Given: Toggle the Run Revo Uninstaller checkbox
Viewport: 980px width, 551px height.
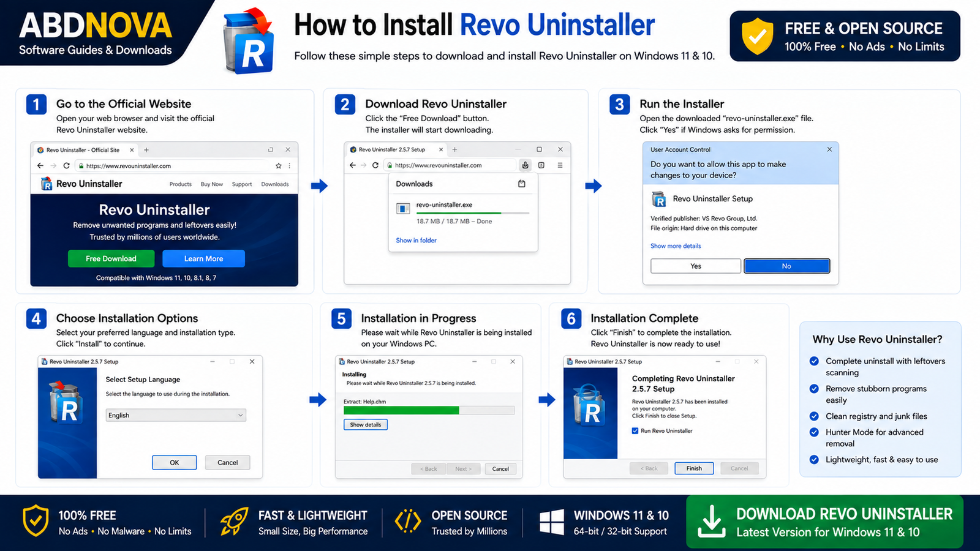Looking at the screenshot, I should pyautogui.click(x=635, y=431).
